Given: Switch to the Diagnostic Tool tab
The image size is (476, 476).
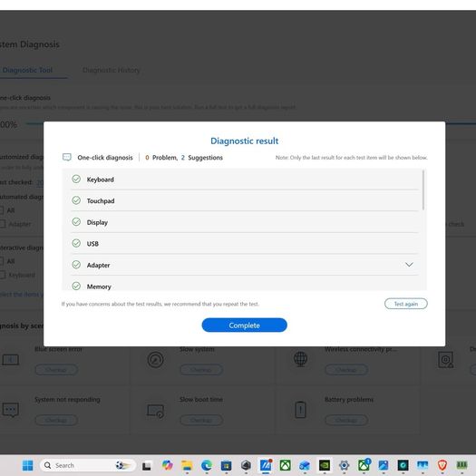Looking at the screenshot, I should tap(27, 70).
